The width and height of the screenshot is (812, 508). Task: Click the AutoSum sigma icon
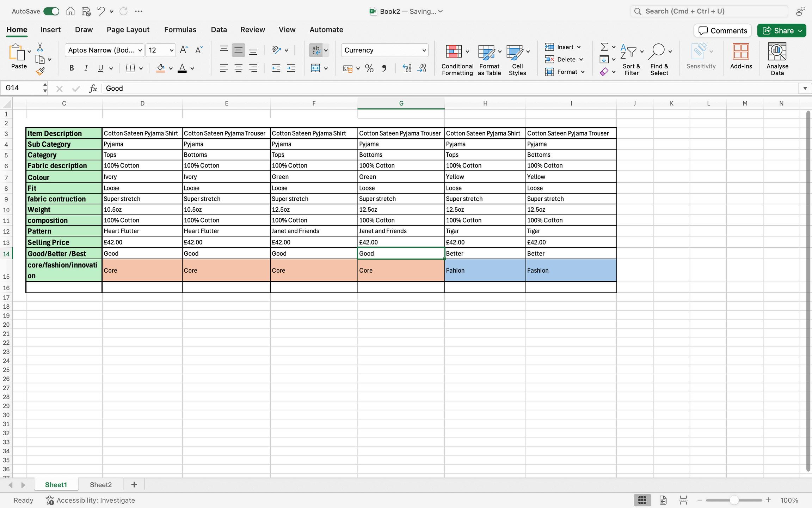point(604,47)
